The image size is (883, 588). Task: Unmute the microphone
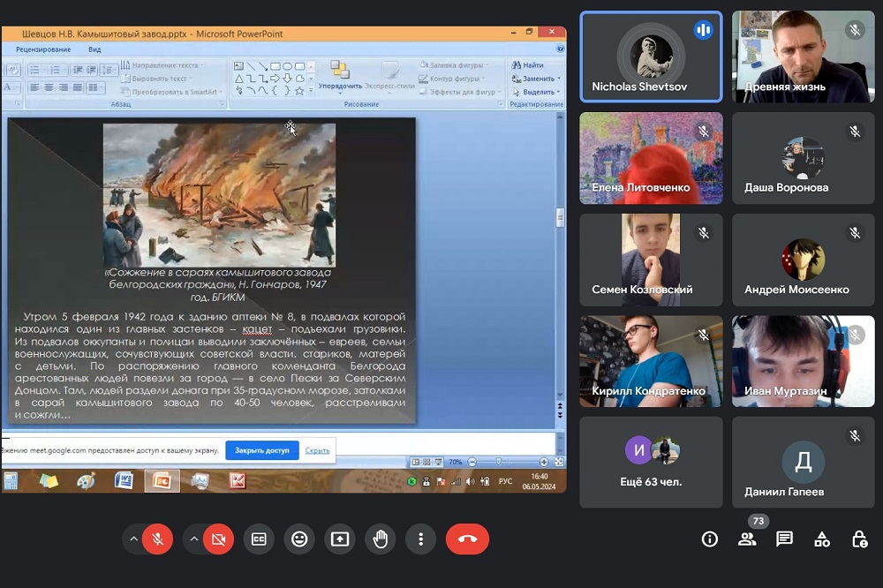[158, 539]
